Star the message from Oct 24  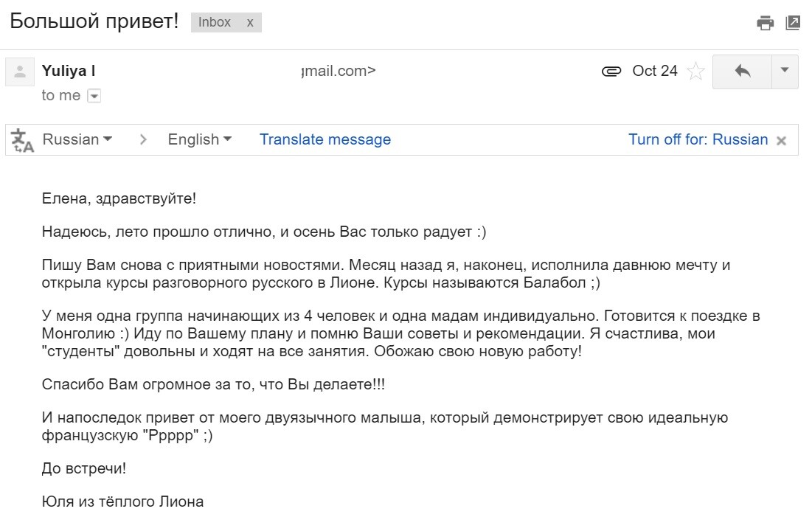coord(695,71)
